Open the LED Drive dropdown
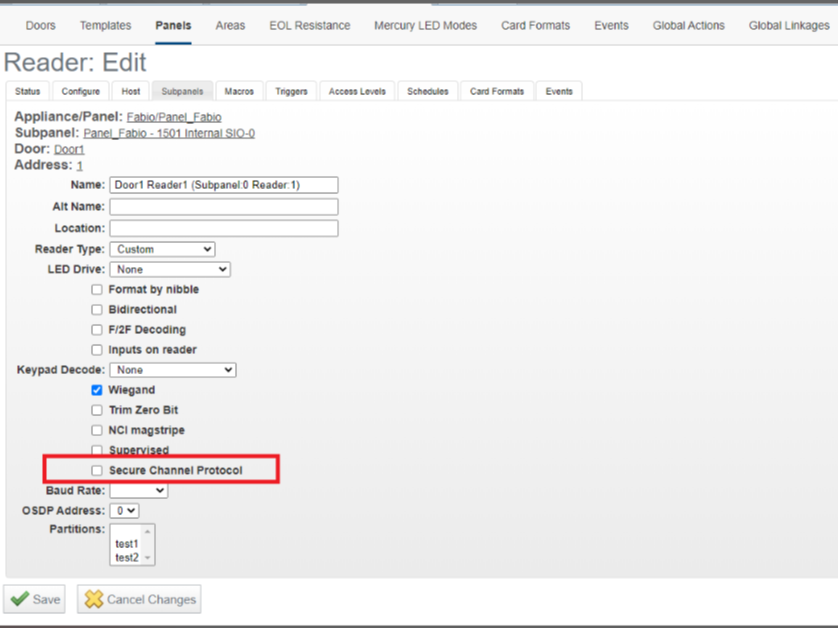Screen dimensions: 838x628 coord(171,269)
